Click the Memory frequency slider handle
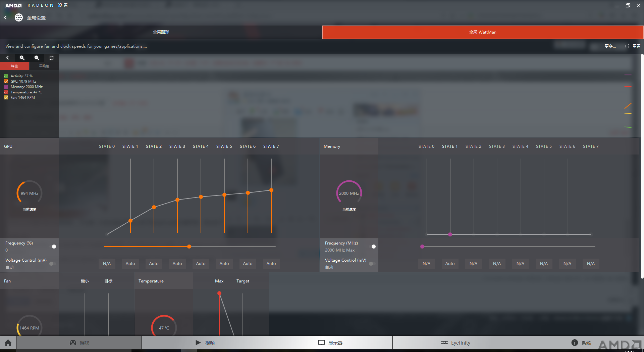 coord(422,247)
